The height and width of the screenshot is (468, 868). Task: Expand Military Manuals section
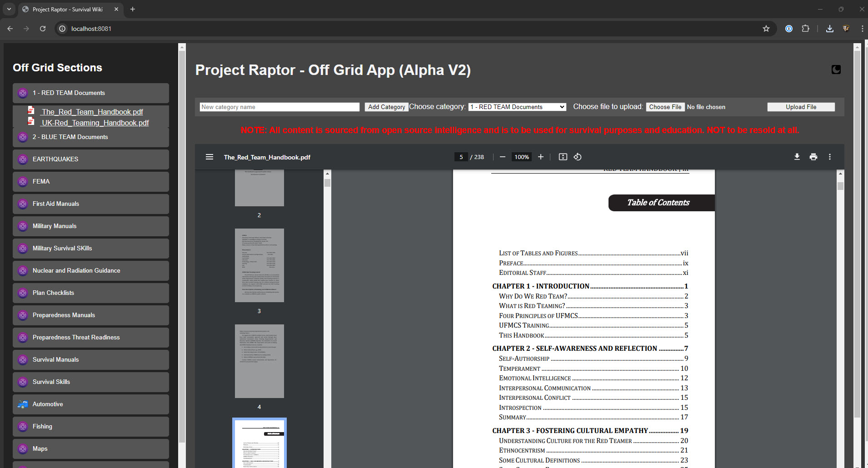pyautogui.click(x=91, y=226)
